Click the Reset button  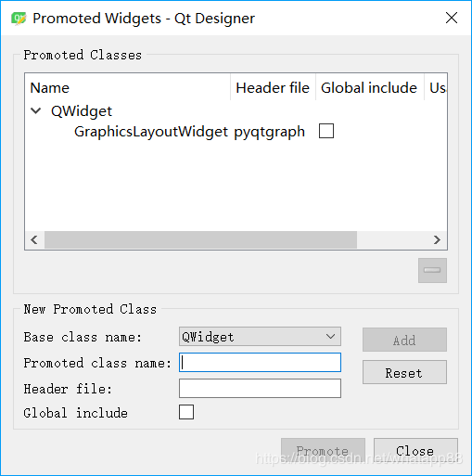click(x=404, y=372)
